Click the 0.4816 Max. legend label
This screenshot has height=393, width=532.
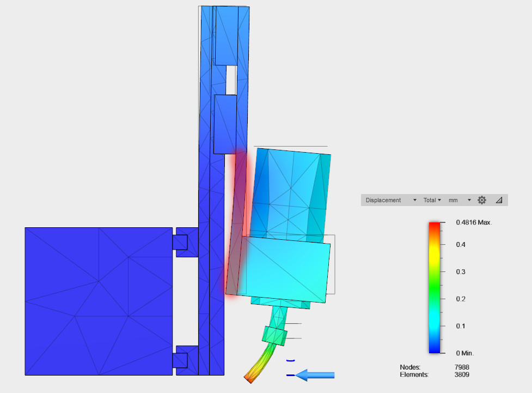click(x=474, y=222)
